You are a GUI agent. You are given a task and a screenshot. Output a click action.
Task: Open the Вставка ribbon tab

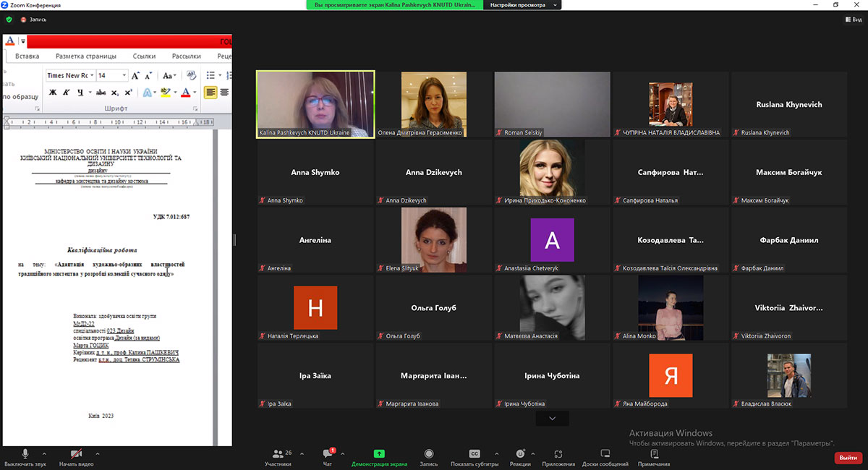[x=27, y=56]
